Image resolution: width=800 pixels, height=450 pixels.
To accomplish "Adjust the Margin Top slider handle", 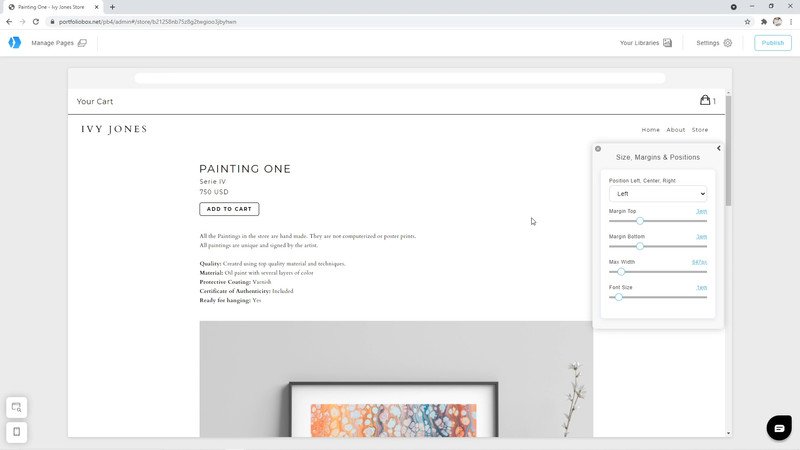I will 640,221.
